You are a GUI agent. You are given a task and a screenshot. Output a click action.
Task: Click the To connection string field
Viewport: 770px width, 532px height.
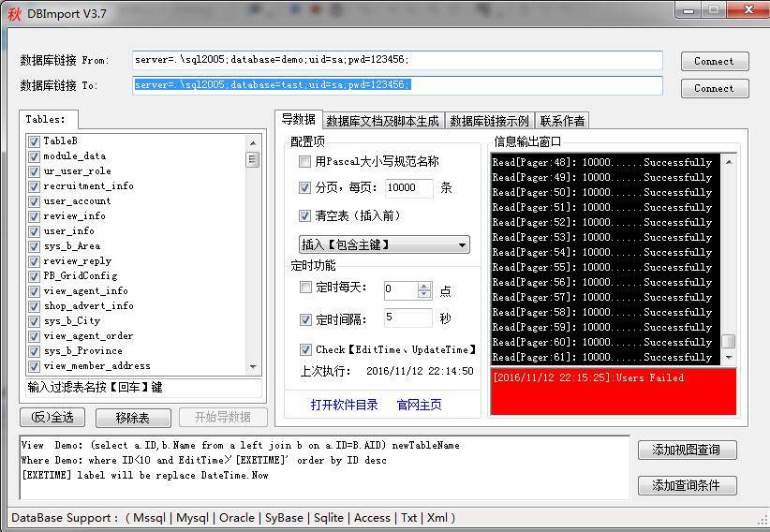pos(397,85)
